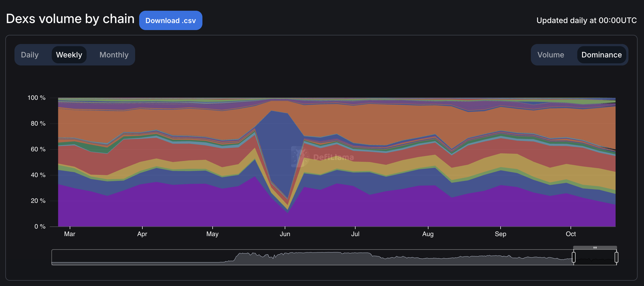Select the Monthly interval option
The width and height of the screenshot is (644, 286).
114,55
